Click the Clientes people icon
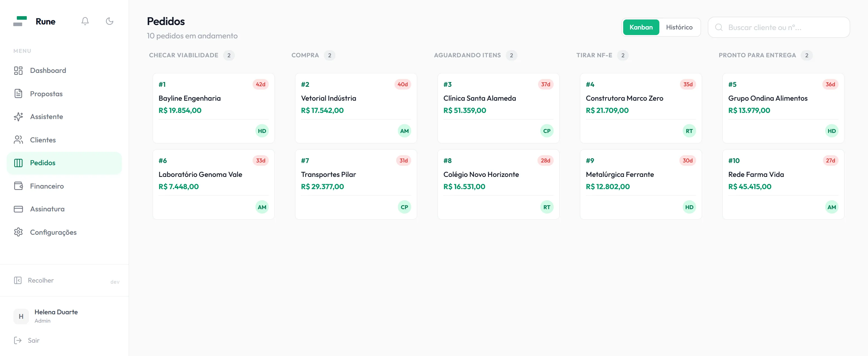 (x=18, y=140)
